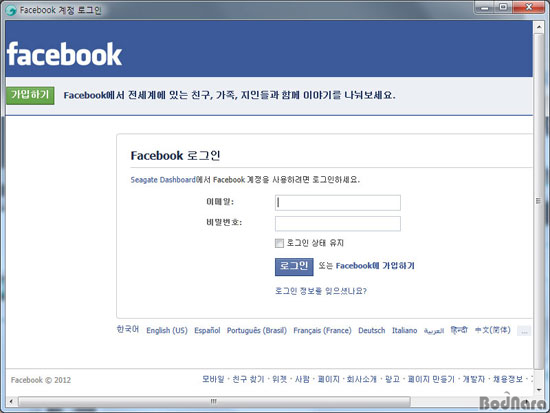The height and width of the screenshot is (413, 550).
Task: Focus the 이메일 input field
Action: click(338, 203)
